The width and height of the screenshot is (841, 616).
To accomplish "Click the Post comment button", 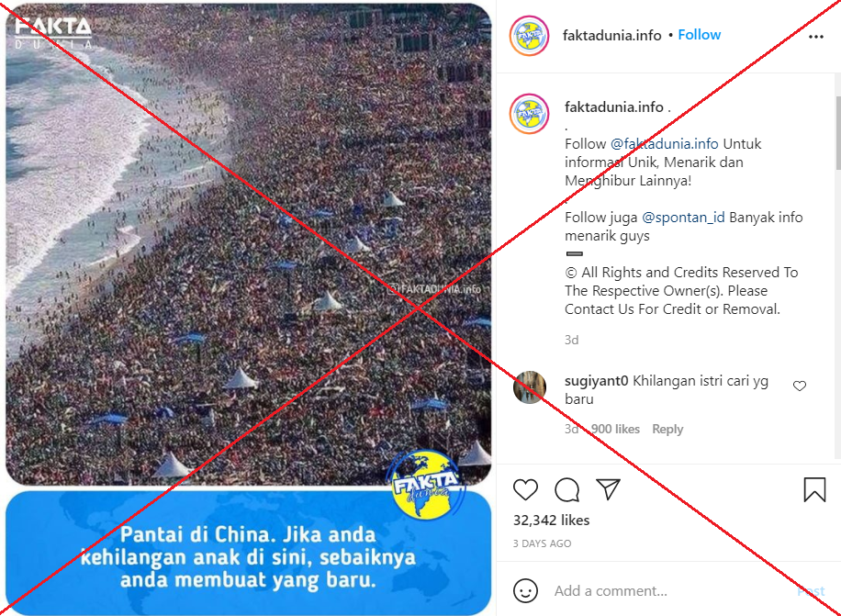I will (x=811, y=591).
